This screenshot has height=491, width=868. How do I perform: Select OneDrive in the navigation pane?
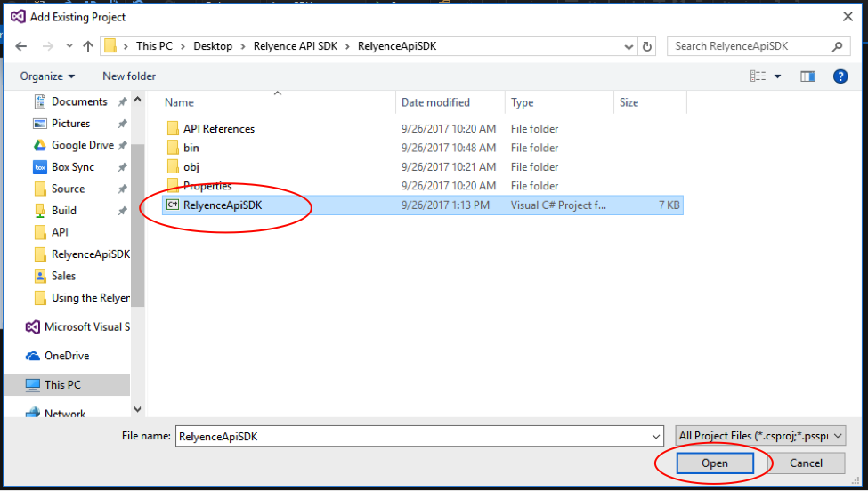pos(67,356)
